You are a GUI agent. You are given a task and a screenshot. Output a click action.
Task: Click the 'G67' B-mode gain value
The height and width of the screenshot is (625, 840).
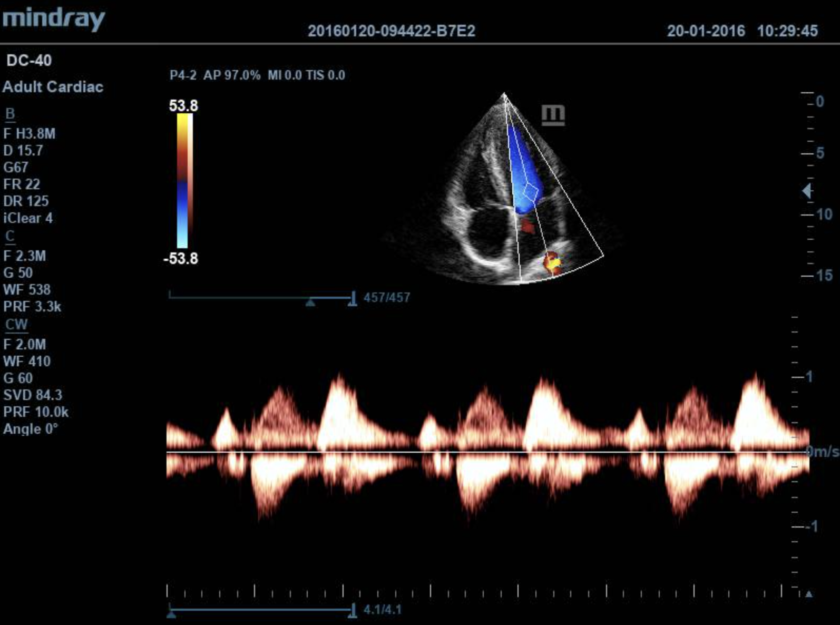[16, 168]
